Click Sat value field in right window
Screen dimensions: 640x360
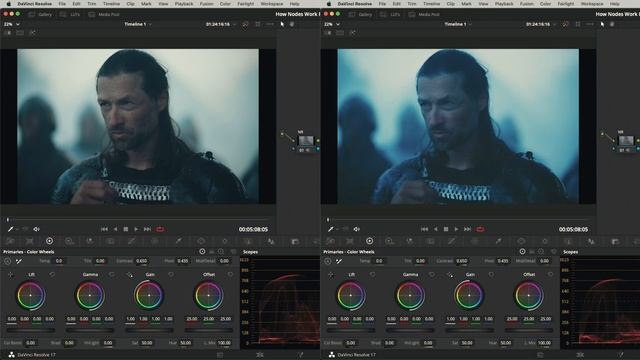(467, 343)
